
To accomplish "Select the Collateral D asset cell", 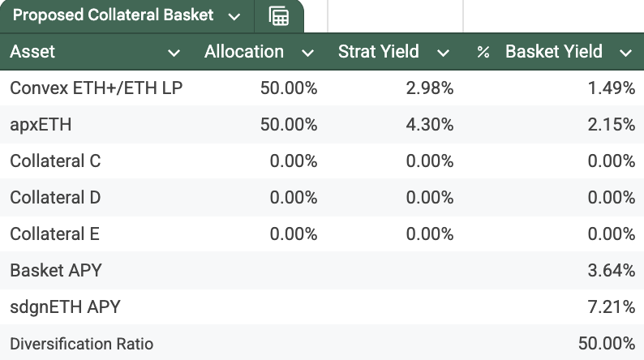I will (x=55, y=198).
